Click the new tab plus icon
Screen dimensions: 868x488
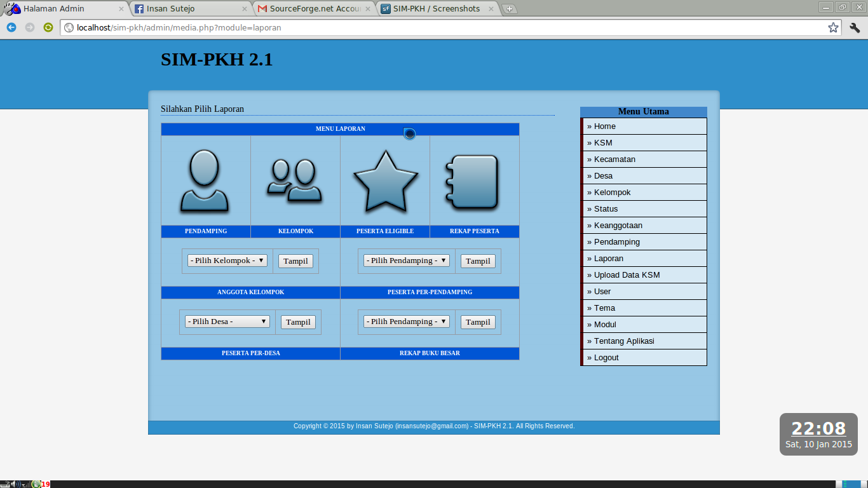click(510, 8)
